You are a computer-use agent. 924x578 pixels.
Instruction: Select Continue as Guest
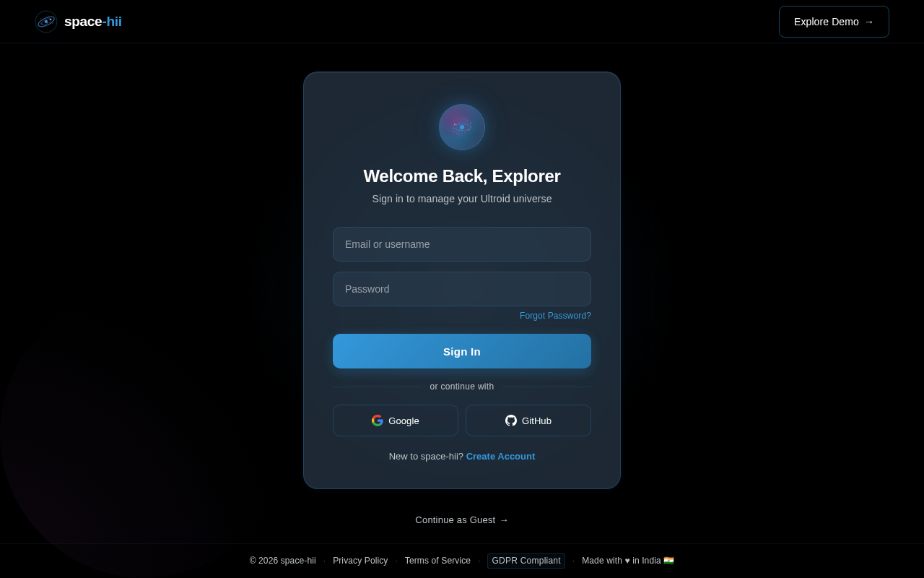point(462,520)
